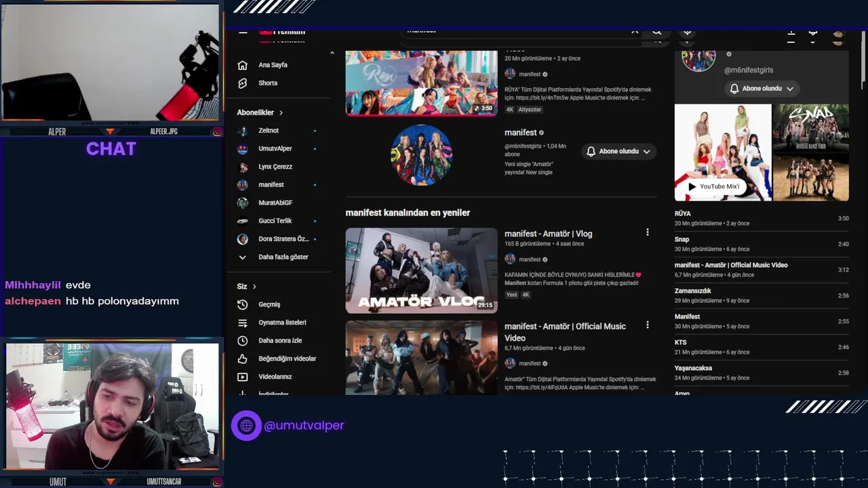Image resolution: width=868 pixels, height=488 pixels.
Task: Open the Daha sonra izle clock icon
Action: coord(243,340)
